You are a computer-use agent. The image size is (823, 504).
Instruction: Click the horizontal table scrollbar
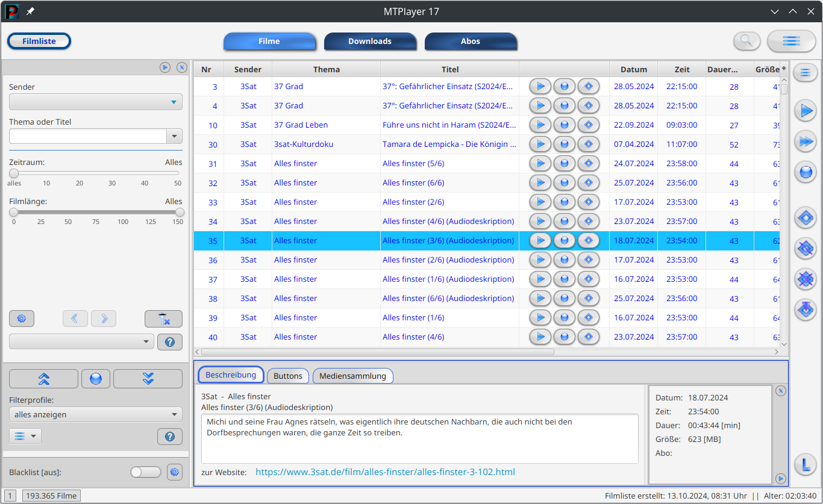[x=377, y=352]
